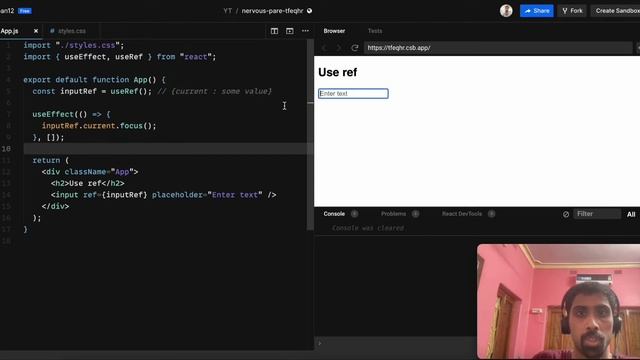Screen dimensions: 640x360
Task: Open the Browser preview tab
Action: 334,31
